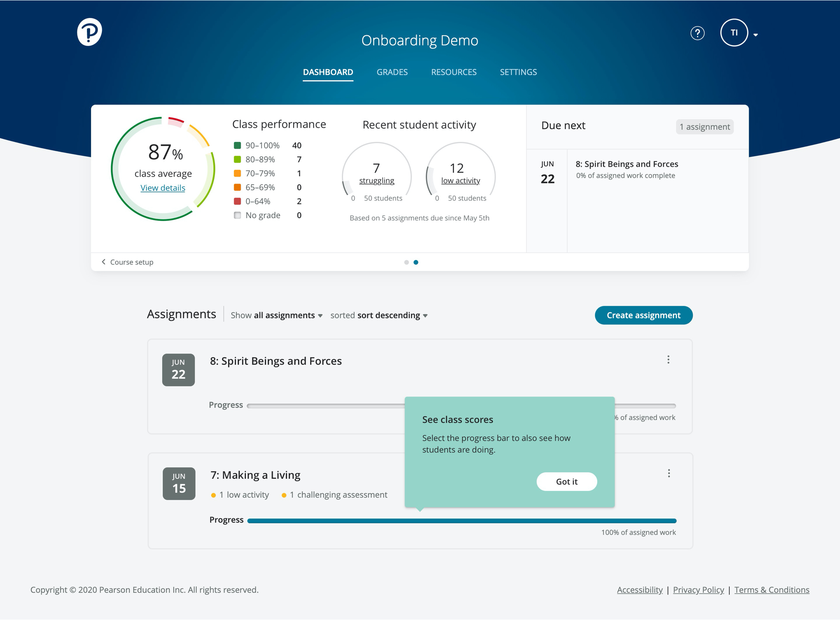Viewport: 840px width, 620px height.
Task: Open options menu for Spirit Beings assignment
Action: coord(668,360)
